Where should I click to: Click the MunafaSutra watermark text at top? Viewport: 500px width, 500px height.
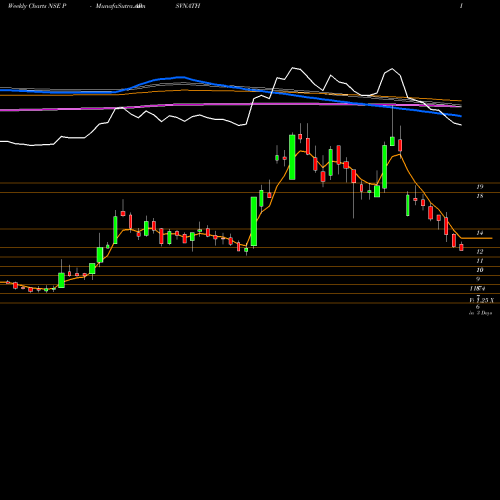tap(120, 6)
